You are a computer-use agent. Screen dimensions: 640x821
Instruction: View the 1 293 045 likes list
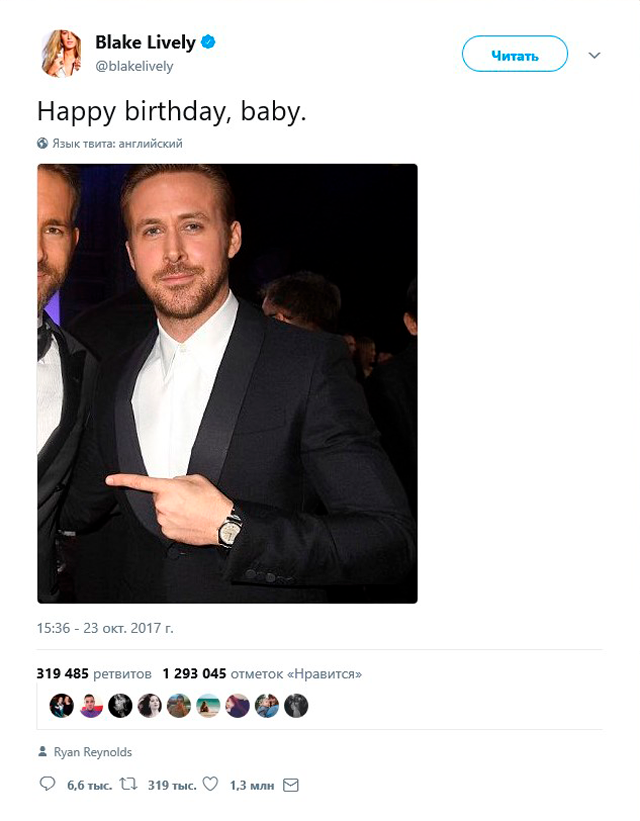point(262,673)
